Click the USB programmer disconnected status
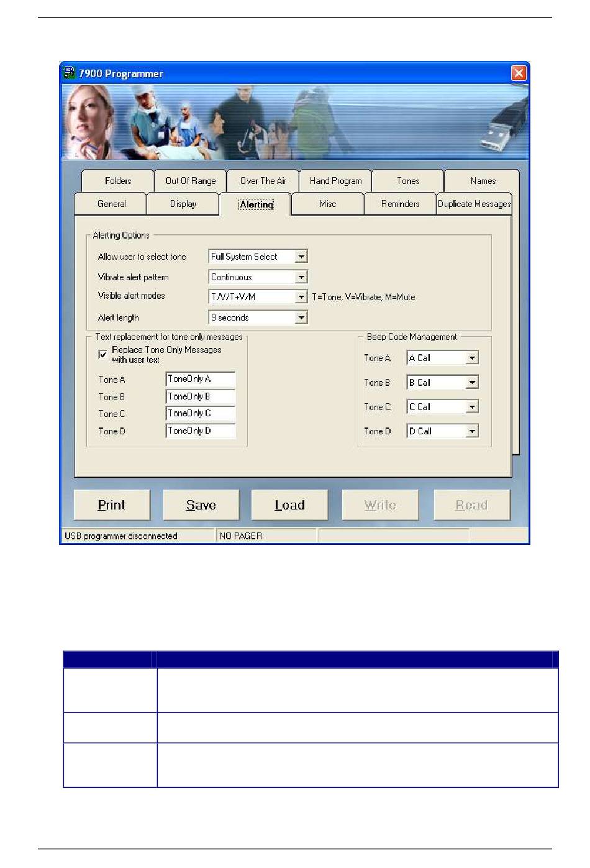 pos(138,536)
